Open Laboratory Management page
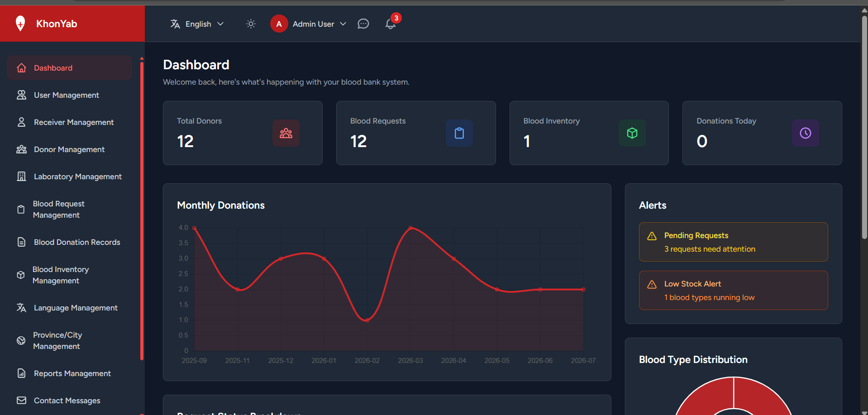This screenshot has width=868, height=415. click(70, 176)
